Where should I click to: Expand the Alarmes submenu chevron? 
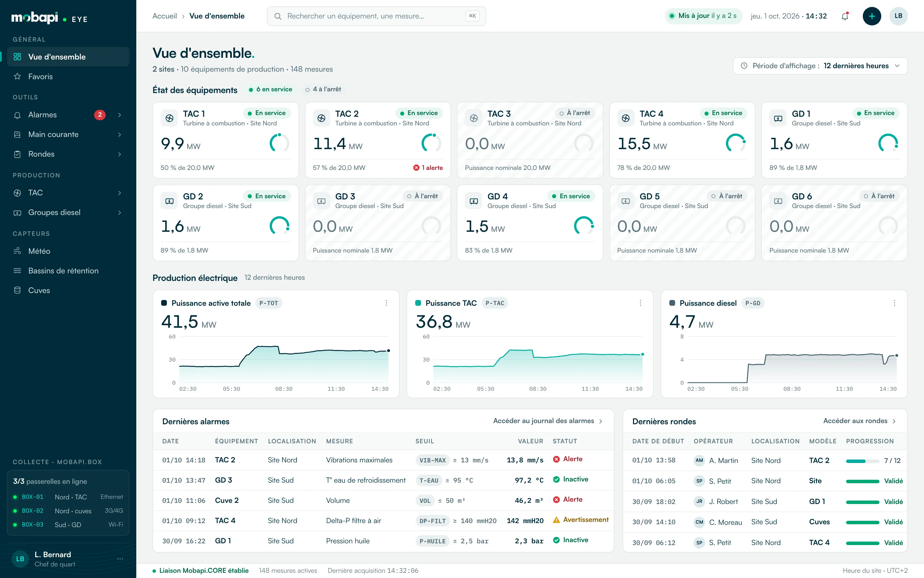120,115
